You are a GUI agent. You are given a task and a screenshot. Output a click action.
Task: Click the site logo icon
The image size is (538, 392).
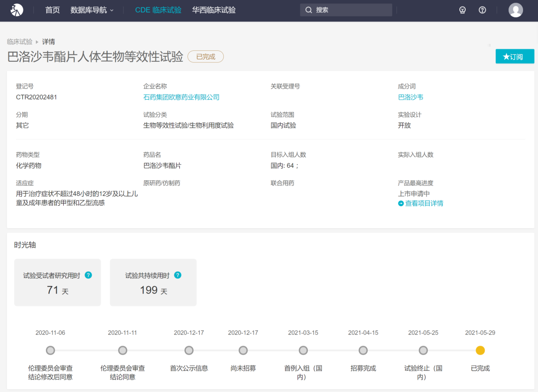point(17,10)
